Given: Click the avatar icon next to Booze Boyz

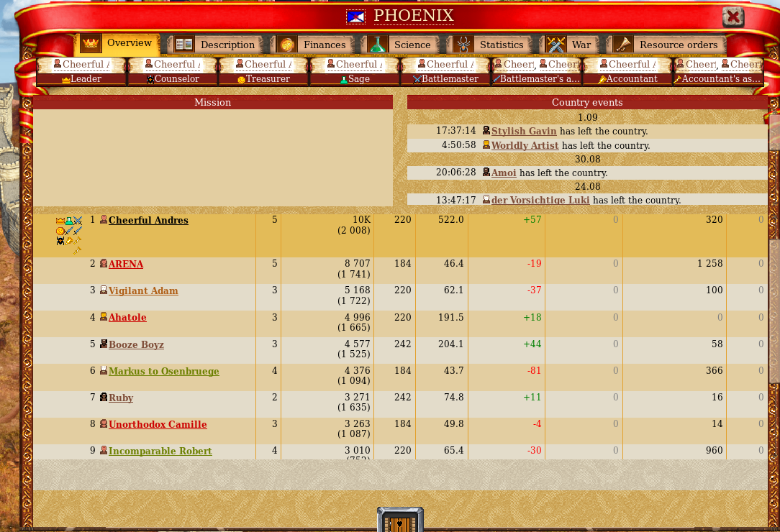Looking at the screenshot, I should (x=104, y=344).
